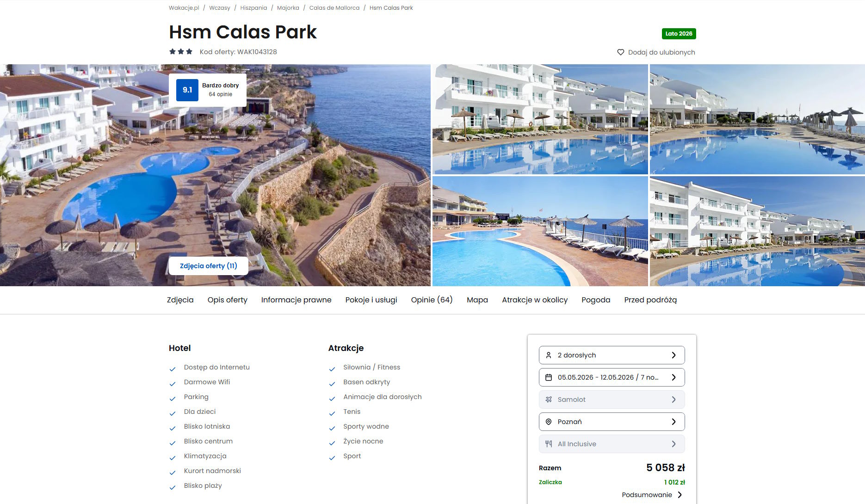Expand the date range 05.05.2026 selector

click(612, 377)
